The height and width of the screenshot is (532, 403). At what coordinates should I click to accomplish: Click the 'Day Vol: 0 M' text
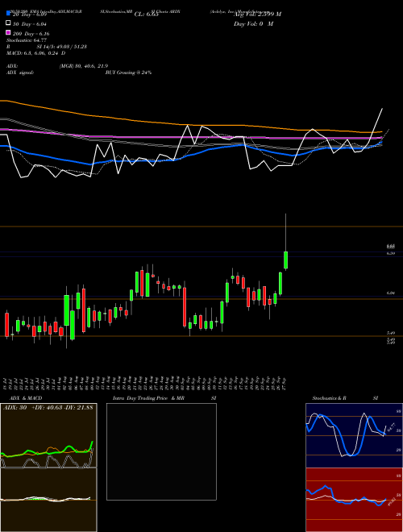pyautogui.click(x=253, y=23)
